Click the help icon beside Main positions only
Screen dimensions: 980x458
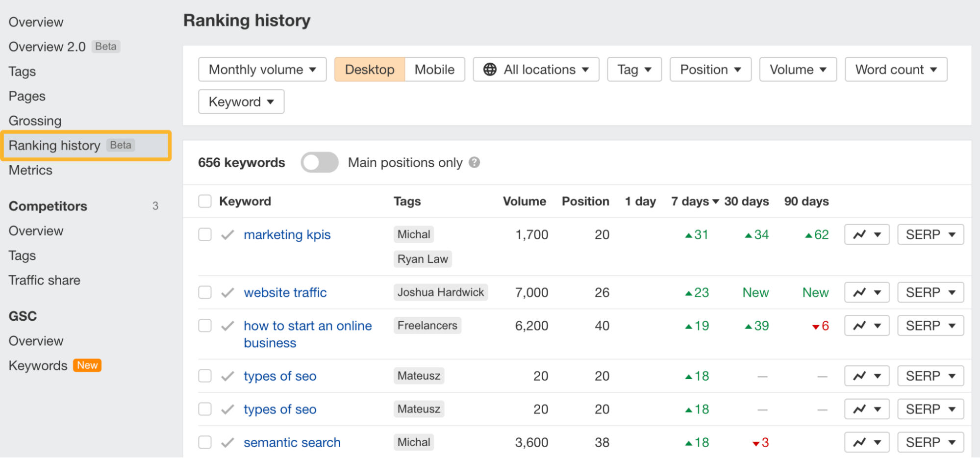click(x=474, y=162)
